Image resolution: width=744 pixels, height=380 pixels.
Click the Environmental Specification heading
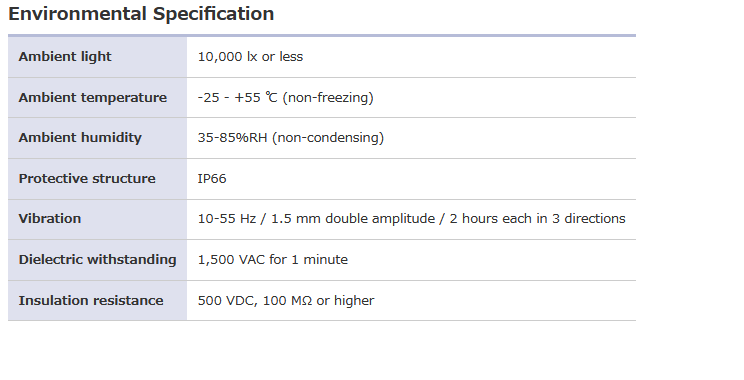tap(141, 14)
